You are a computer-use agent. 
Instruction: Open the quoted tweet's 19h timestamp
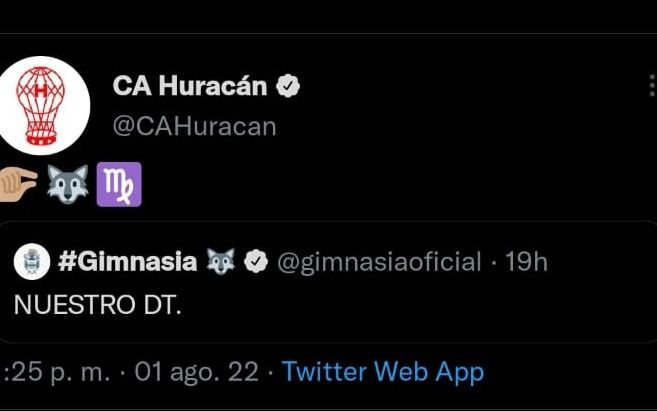tap(526, 262)
